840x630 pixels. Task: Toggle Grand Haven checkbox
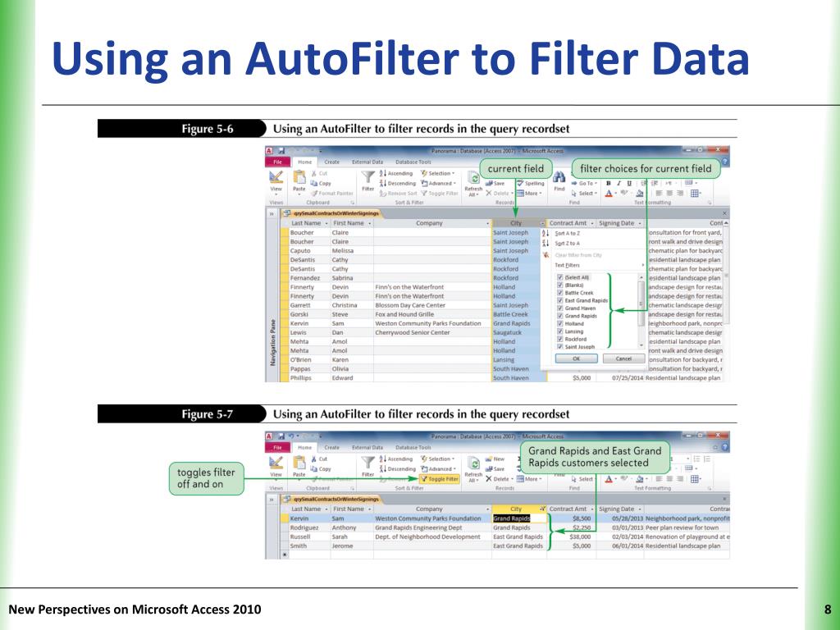[x=559, y=308]
